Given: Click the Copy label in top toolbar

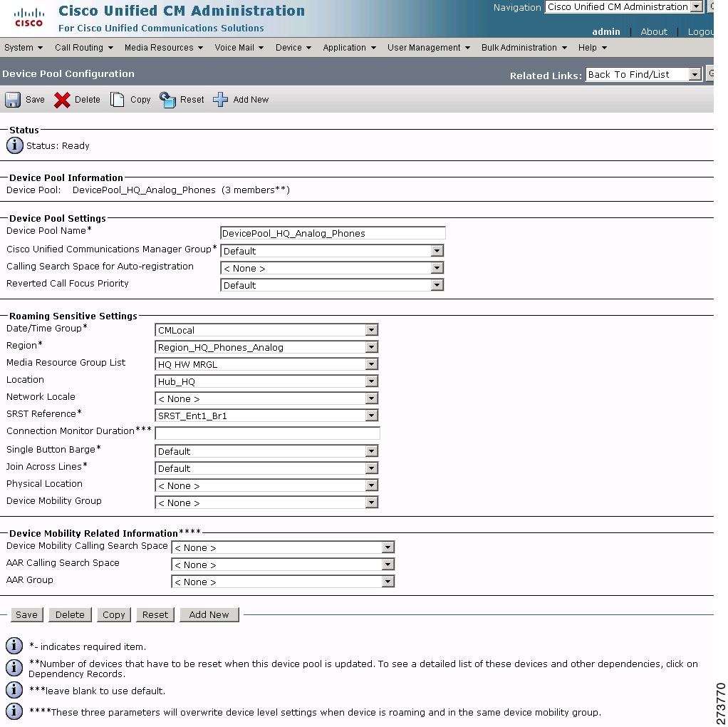Looking at the screenshot, I should tap(140, 99).
